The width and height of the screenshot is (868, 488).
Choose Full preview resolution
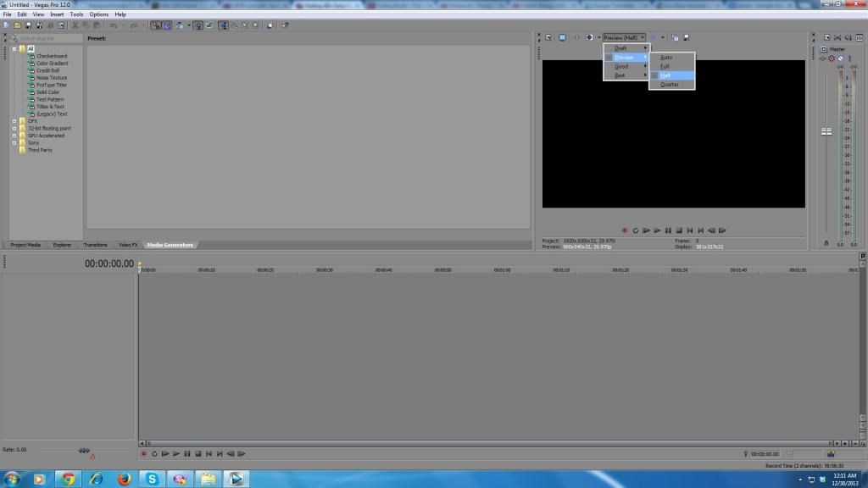click(671, 66)
